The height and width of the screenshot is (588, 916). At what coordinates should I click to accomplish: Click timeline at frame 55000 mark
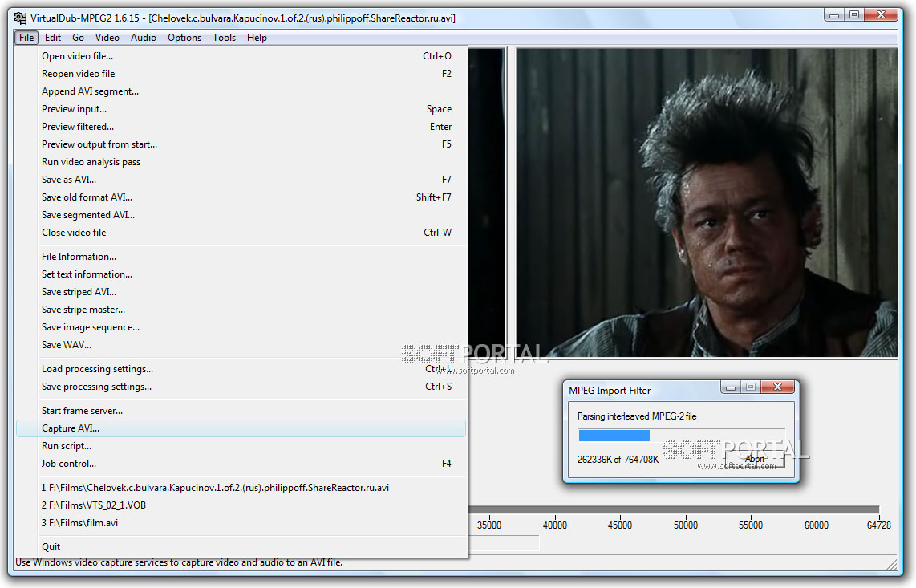coord(751,525)
